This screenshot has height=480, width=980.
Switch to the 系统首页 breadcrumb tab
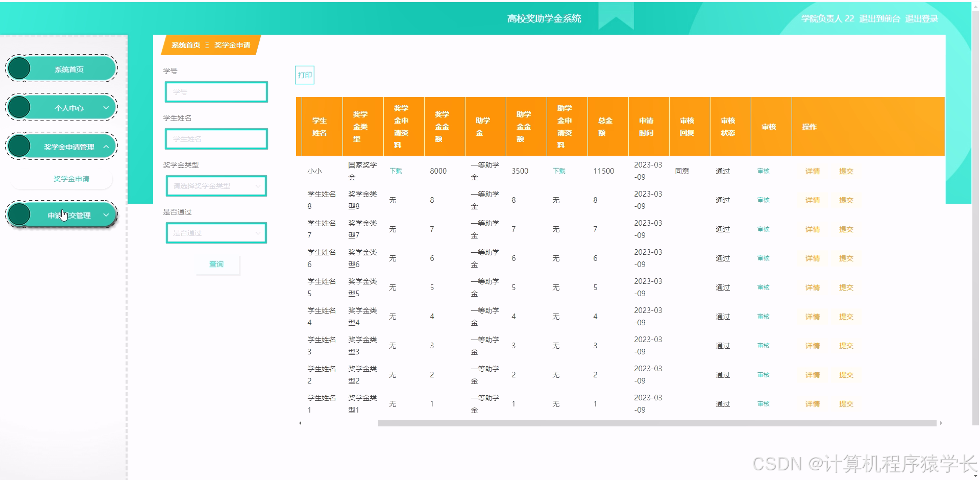tap(186, 45)
